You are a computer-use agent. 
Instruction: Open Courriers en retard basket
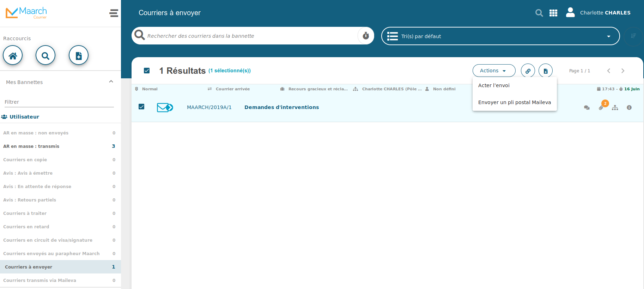(60, 227)
